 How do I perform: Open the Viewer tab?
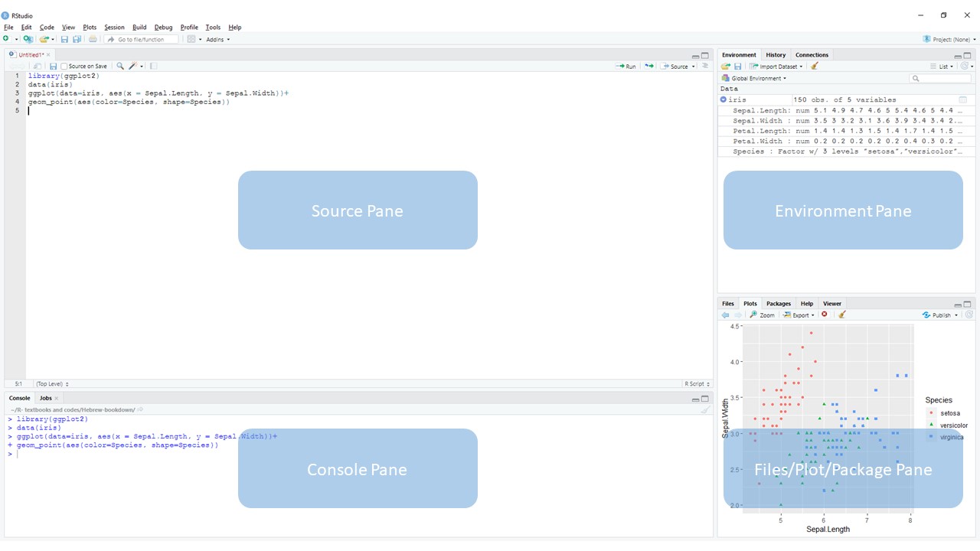tap(832, 304)
